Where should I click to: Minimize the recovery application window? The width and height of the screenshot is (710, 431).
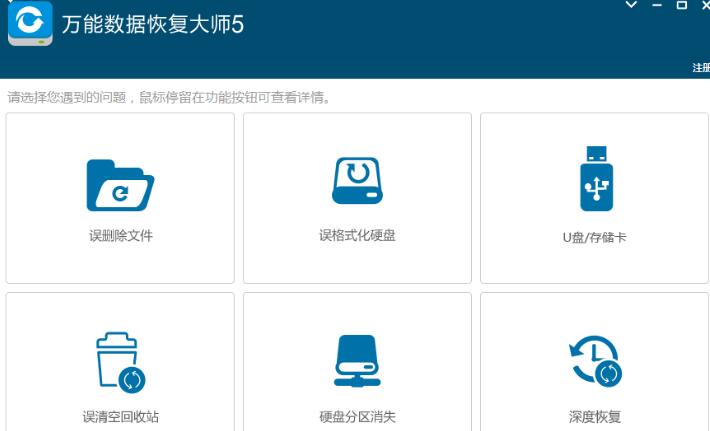coord(657,5)
